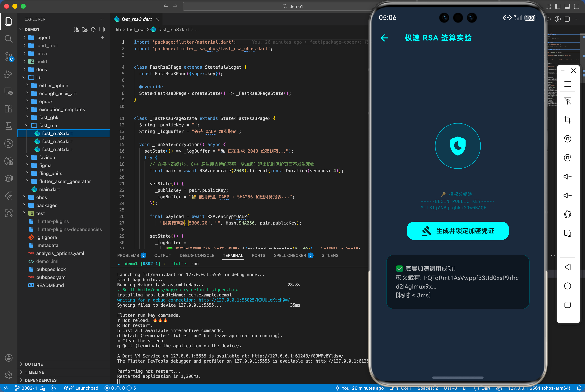
Task: Collapse the fast_rsa folder
Action: [x=48, y=126]
